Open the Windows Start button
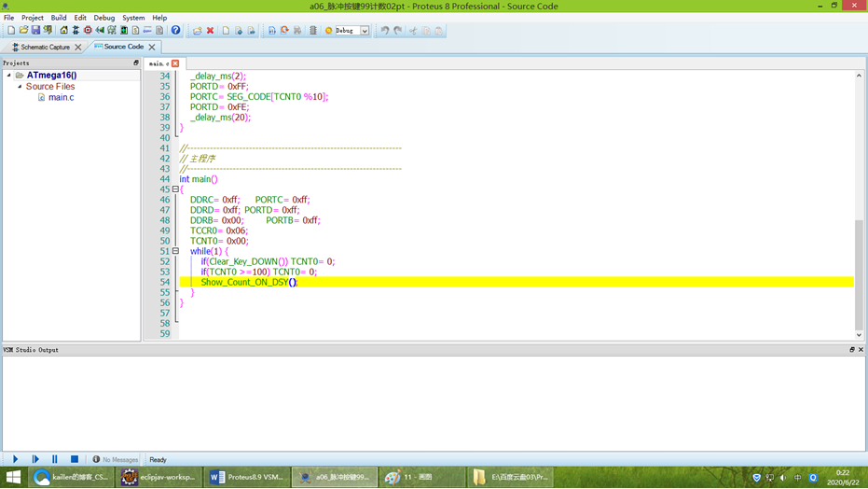Viewport: 868px width, 489px height. 13,477
